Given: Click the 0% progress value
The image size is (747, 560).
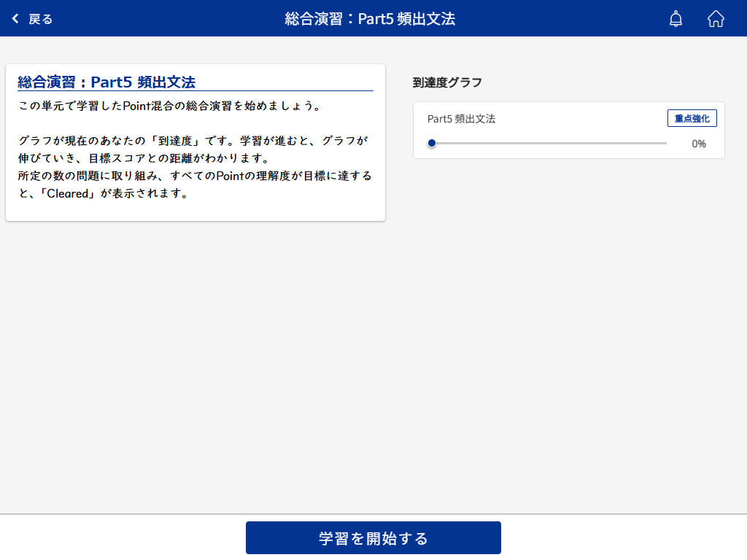Looking at the screenshot, I should point(698,144).
